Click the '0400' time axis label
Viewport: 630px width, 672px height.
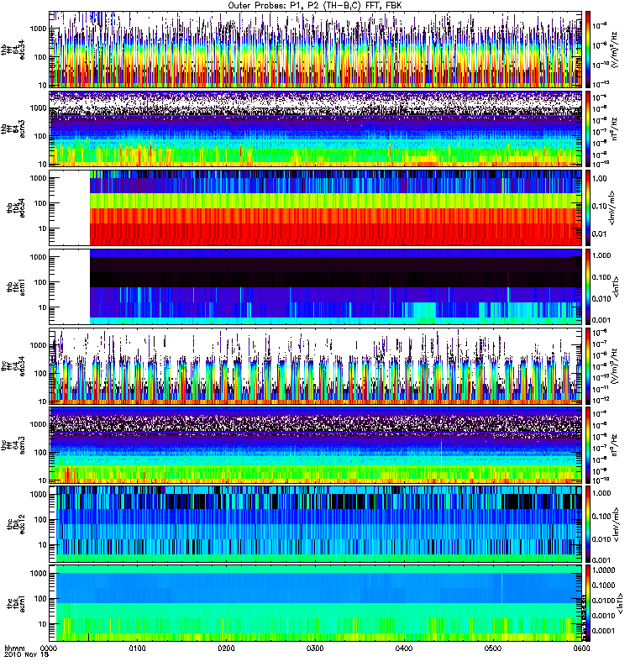click(404, 648)
